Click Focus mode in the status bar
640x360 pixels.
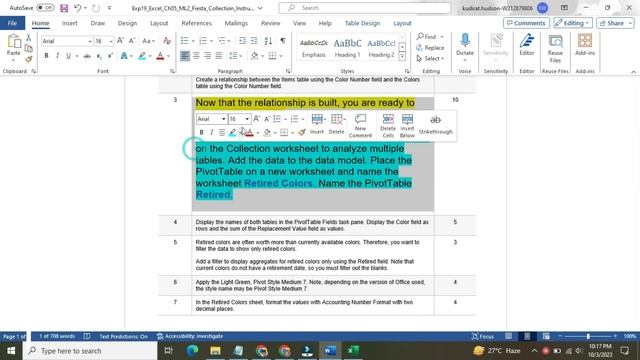(483, 336)
